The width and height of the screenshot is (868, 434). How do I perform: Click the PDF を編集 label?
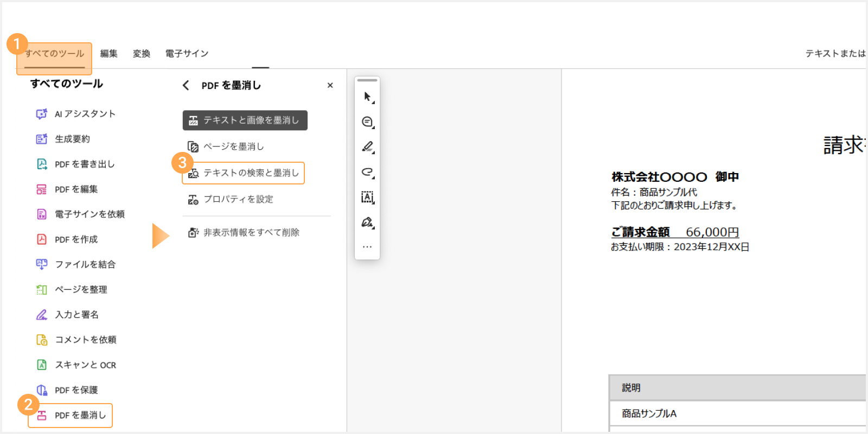point(76,189)
